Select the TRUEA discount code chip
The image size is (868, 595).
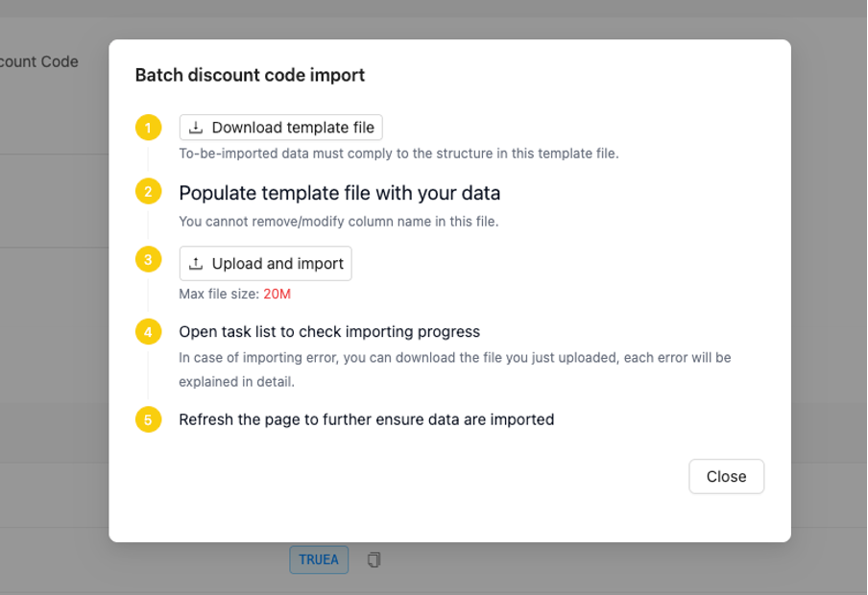coord(319,559)
